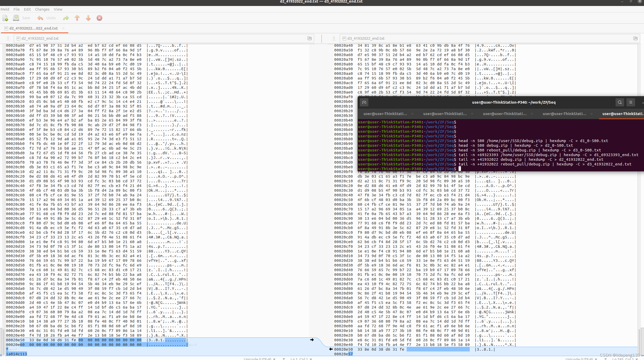Open the View menu

pos(58,9)
